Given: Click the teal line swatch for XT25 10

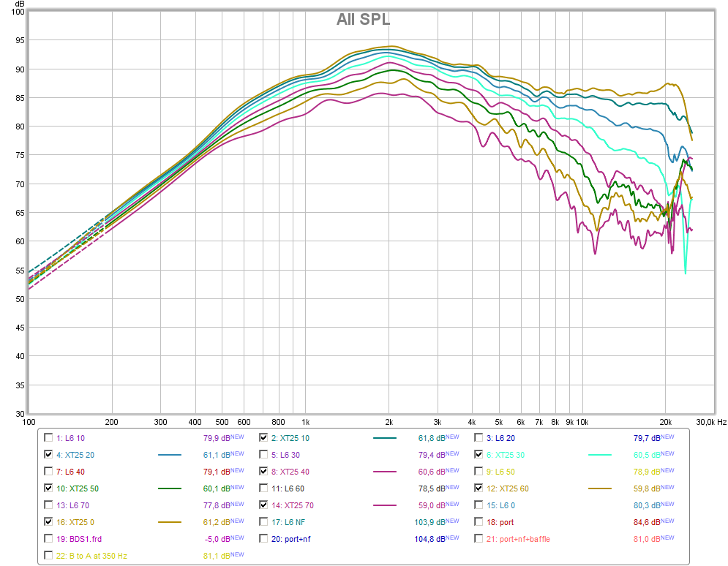Looking at the screenshot, I should point(385,438).
